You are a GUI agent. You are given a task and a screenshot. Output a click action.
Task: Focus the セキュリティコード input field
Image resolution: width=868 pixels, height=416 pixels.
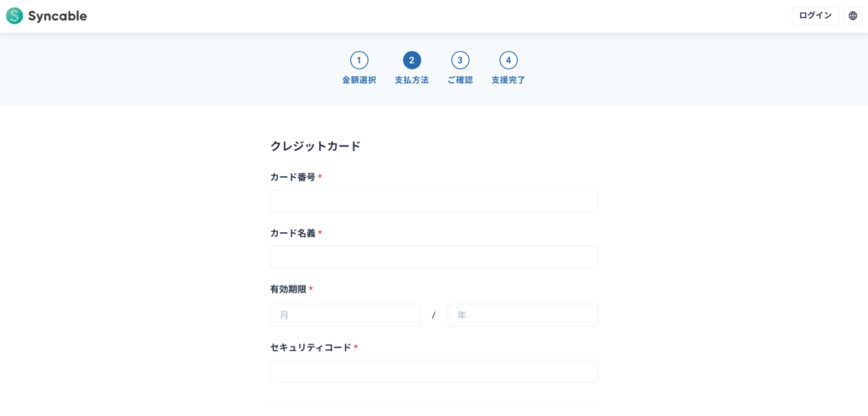point(433,372)
